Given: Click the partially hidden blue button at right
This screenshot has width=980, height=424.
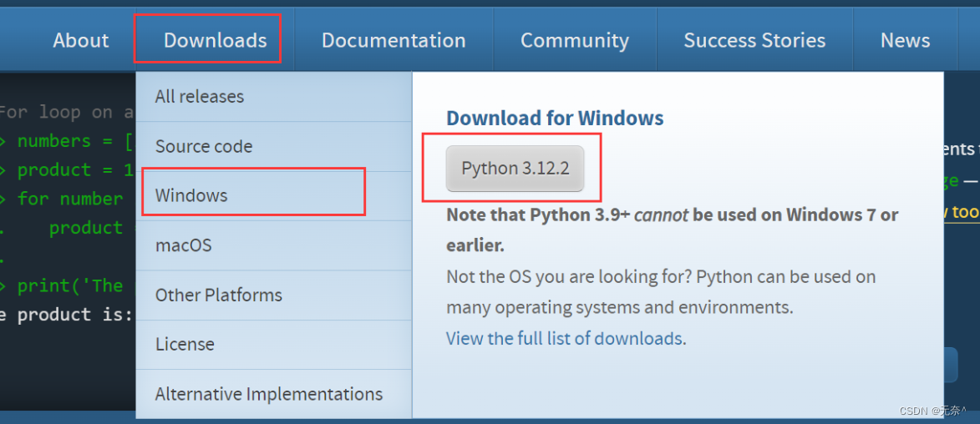Looking at the screenshot, I should tap(951, 365).
